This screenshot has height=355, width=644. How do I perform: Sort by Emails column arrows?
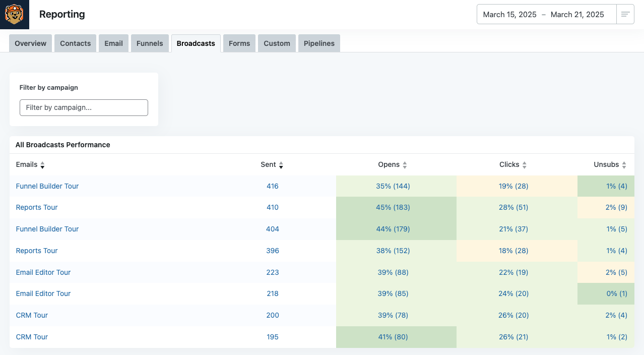tap(42, 165)
